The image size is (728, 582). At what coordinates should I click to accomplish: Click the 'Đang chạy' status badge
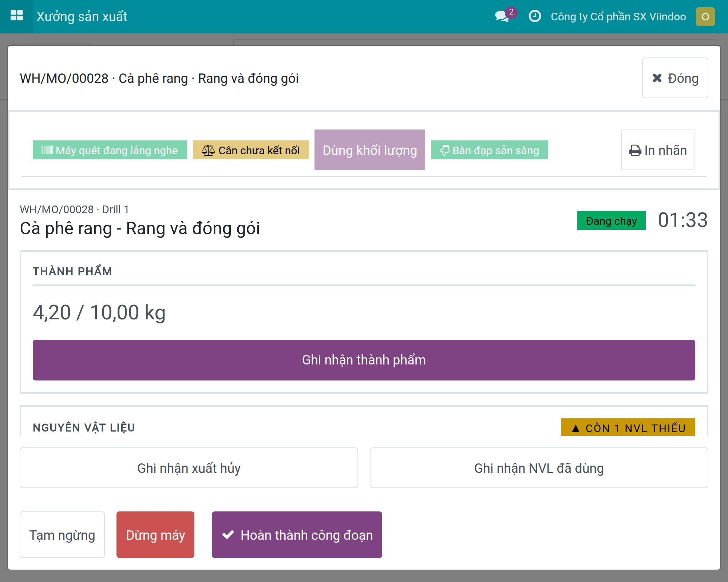click(x=611, y=220)
